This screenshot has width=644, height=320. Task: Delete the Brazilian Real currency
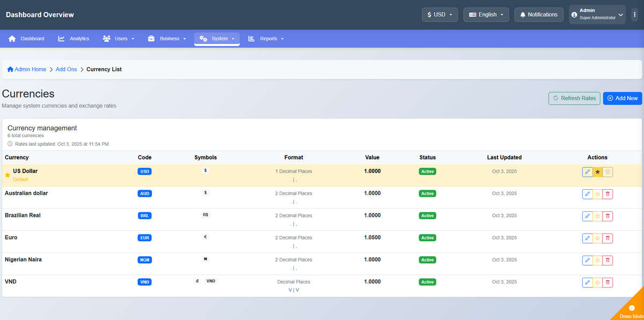[608, 216]
